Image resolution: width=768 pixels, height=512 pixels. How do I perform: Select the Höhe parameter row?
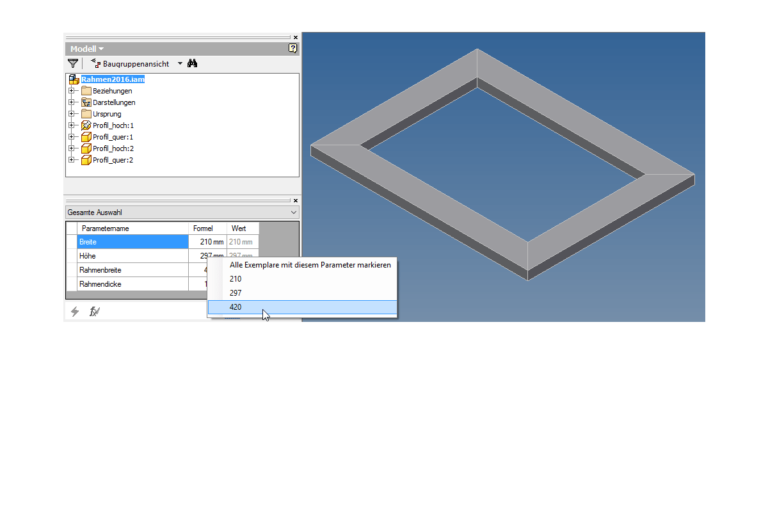coord(133,256)
